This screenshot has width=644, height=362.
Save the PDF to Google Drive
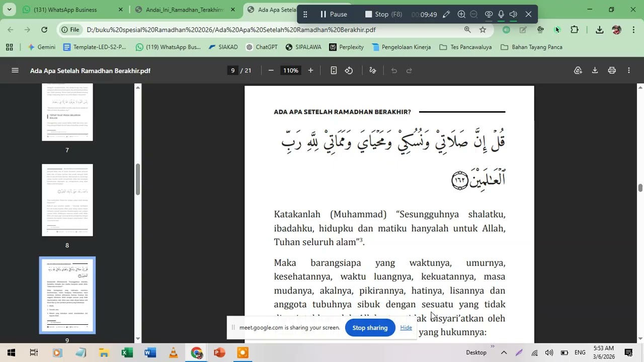[x=578, y=70]
